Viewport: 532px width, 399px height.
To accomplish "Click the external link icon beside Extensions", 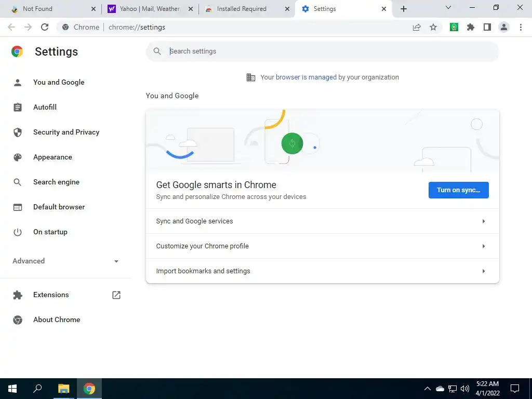I will (116, 295).
